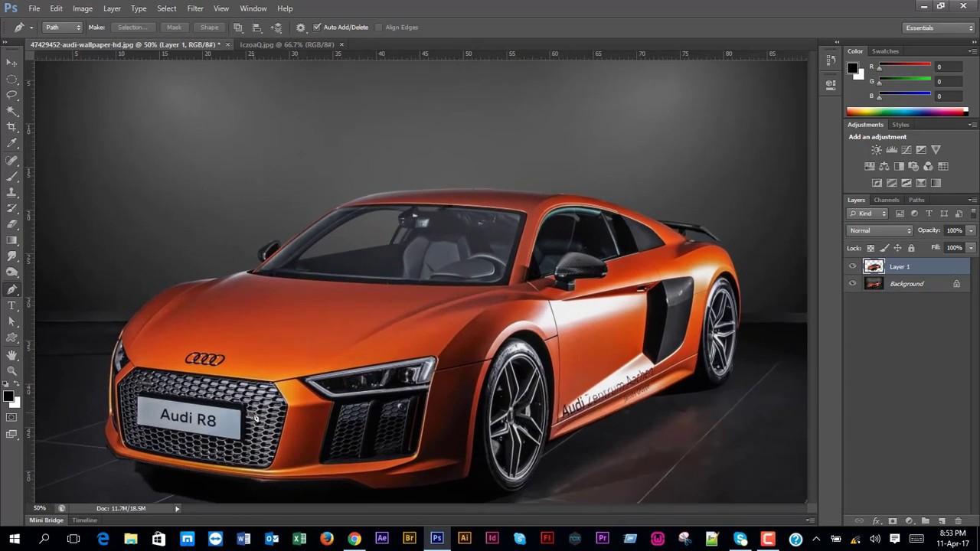
Task: Select the Horizontal Type tool
Action: 11,305
